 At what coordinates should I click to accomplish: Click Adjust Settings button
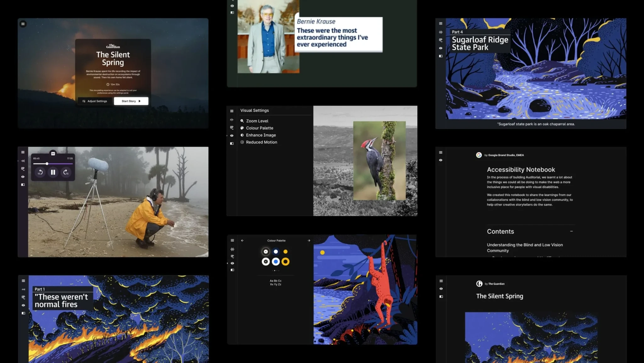pos(95,101)
